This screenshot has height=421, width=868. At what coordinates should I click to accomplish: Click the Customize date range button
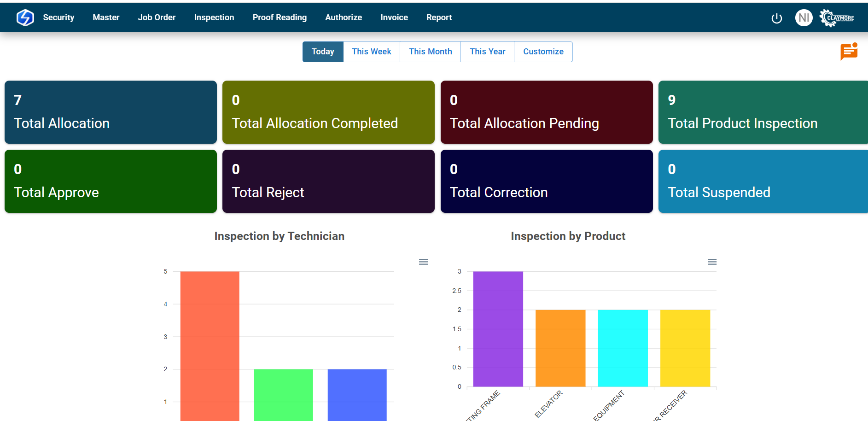543,52
